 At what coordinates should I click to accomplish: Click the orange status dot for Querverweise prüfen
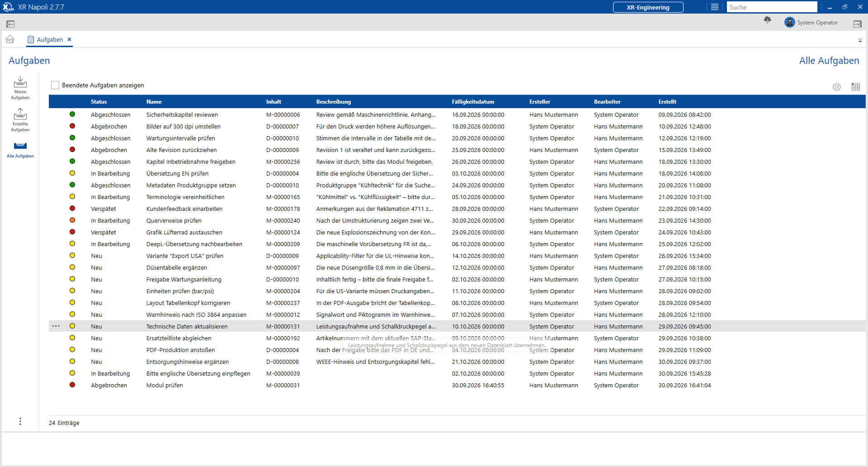(72, 220)
